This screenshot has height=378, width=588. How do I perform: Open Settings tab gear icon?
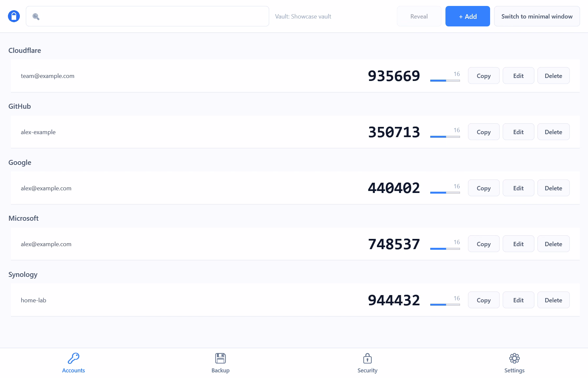point(514,358)
